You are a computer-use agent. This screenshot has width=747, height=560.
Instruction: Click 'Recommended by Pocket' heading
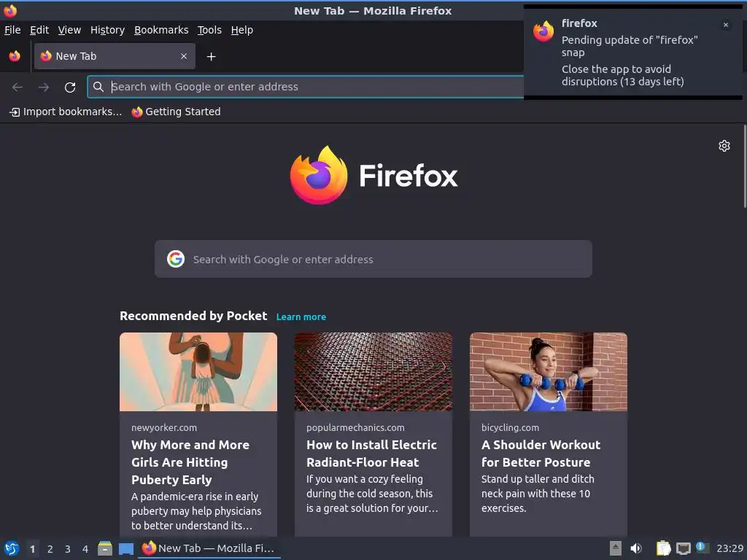click(193, 316)
